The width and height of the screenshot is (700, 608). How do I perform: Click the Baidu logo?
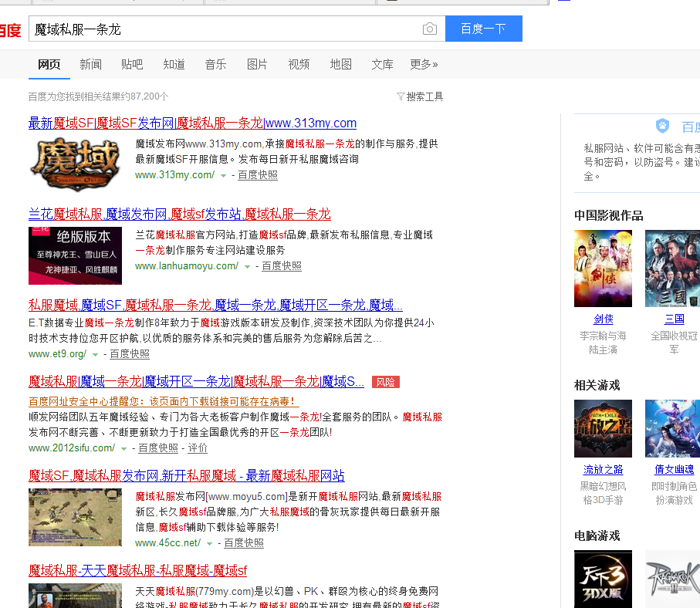pyautogui.click(x=10, y=30)
